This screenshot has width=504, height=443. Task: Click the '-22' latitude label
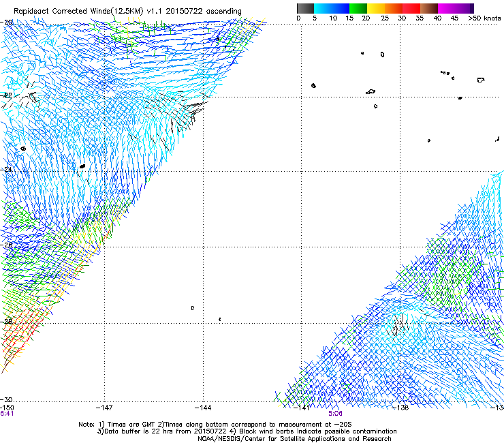tap(6, 95)
